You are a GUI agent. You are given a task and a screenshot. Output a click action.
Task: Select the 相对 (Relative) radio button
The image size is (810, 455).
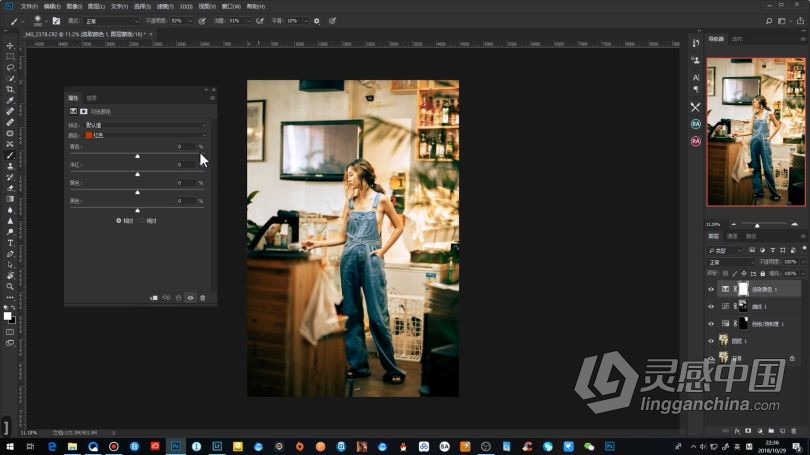coord(119,220)
